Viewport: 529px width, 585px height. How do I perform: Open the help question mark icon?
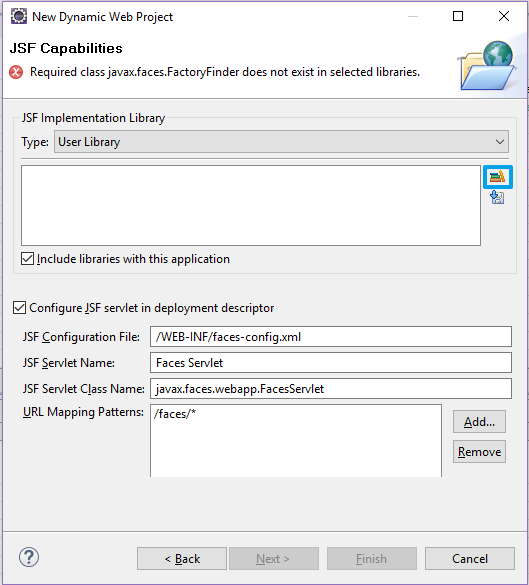pos(29,557)
